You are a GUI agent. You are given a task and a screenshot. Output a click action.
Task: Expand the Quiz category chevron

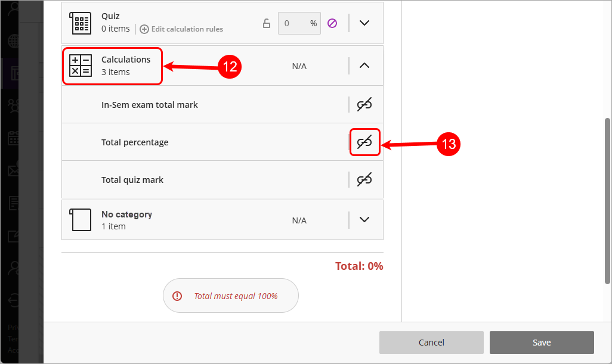[x=364, y=23]
